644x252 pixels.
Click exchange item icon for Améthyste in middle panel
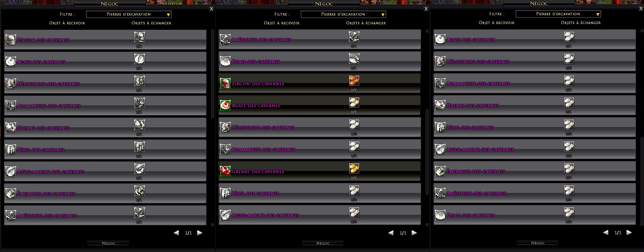point(354,36)
